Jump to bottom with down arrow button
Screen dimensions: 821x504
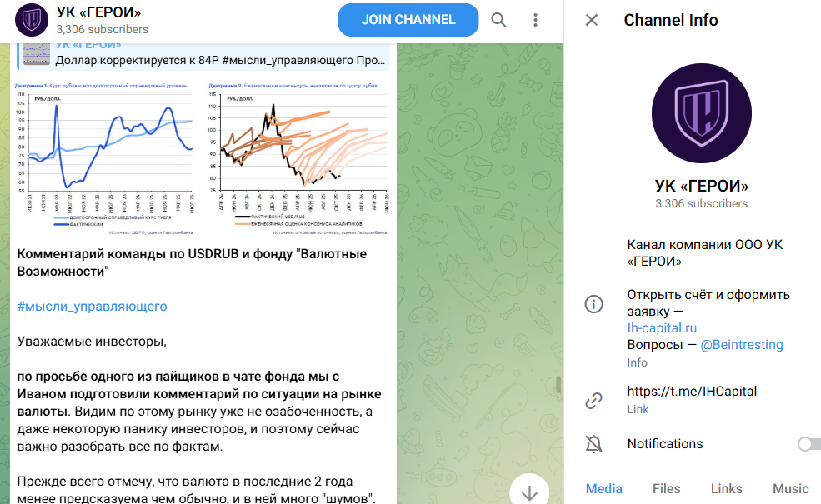pos(529,492)
